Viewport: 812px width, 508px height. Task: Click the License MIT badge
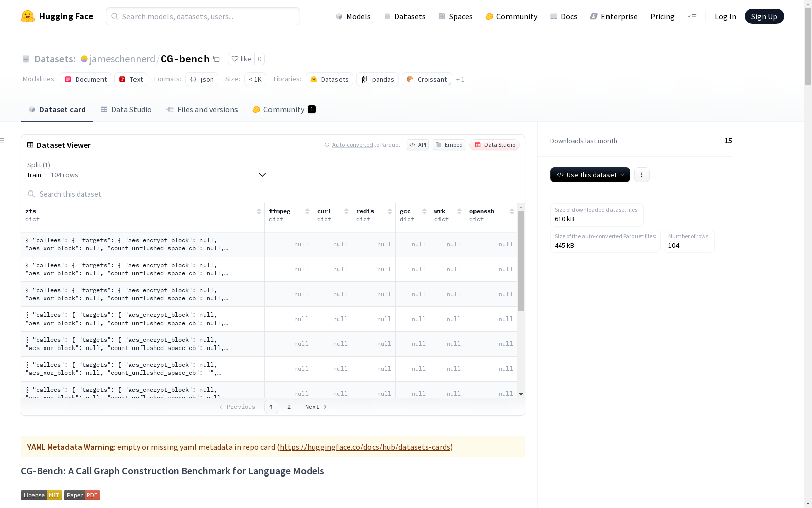42,495
